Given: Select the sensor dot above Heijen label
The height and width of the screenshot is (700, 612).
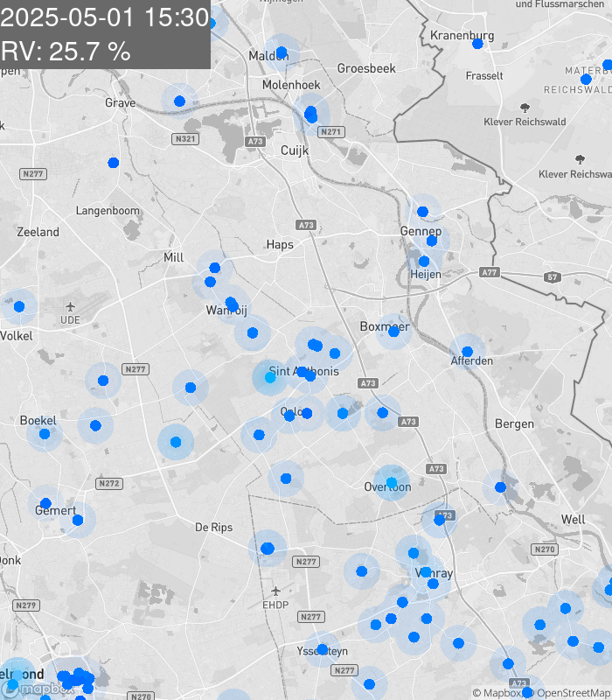Looking at the screenshot, I should coord(424,261).
